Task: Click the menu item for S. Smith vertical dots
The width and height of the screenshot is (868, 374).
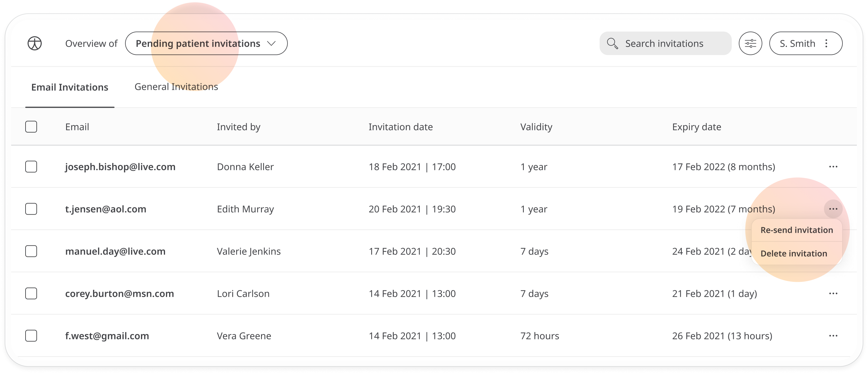Action: coord(829,43)
